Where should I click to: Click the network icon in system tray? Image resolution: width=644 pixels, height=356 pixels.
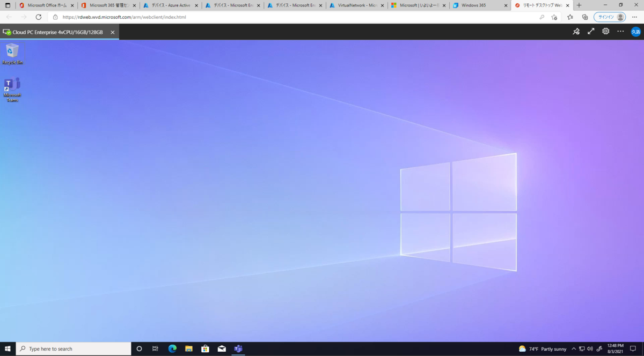coord(582,349)
